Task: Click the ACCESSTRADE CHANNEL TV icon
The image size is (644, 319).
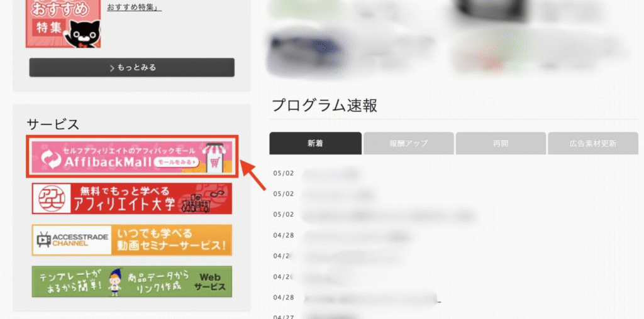Action: coord(43,239)
